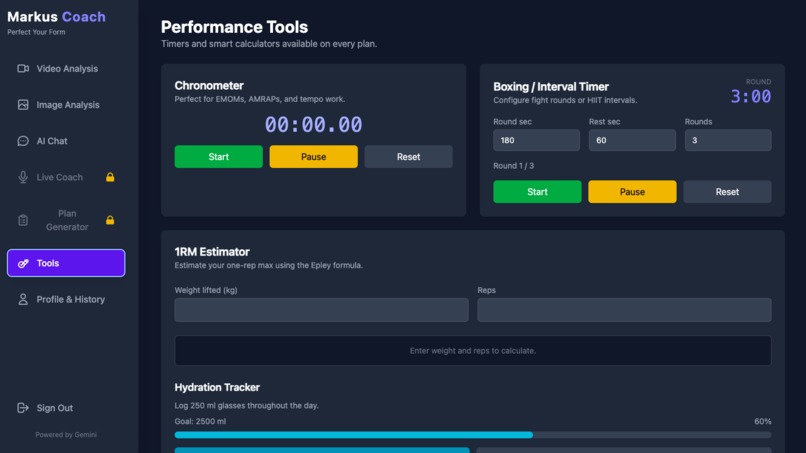Click the 'Goal: 2500 ml' text
Screen dimensions: 806x453
click(x=200, y=422)
